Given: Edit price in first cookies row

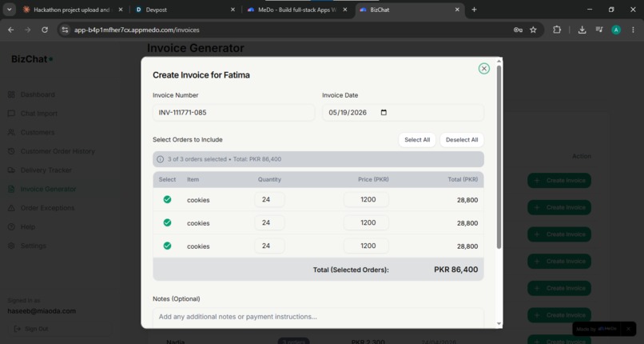Looking at the screenshot, I should (366, 200).
